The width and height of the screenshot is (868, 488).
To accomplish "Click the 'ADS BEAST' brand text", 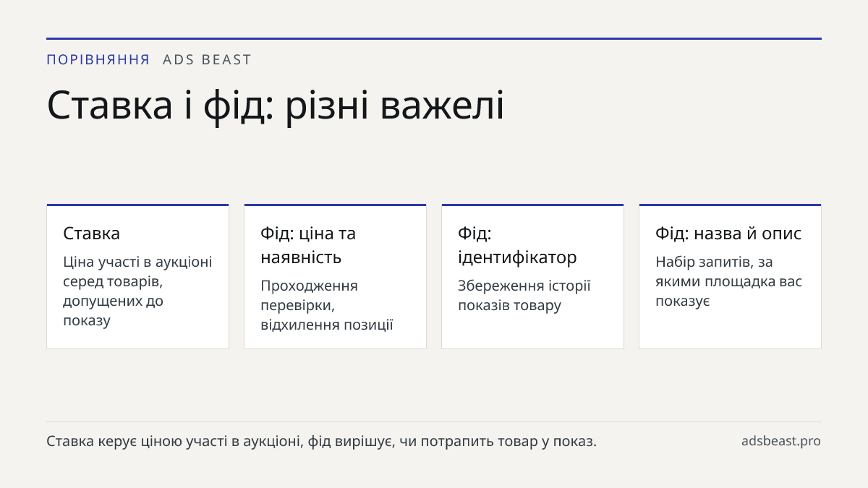I will pyautogui.click(x=207, y=60).
